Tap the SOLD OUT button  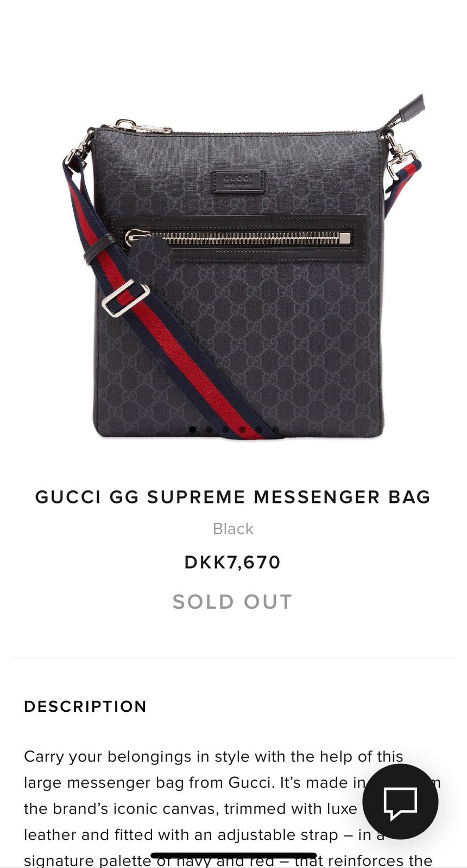pos(233,602)
